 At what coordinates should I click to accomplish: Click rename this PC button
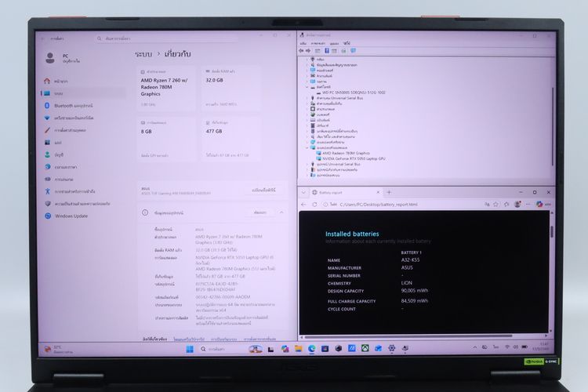click(x=263, y=191)
